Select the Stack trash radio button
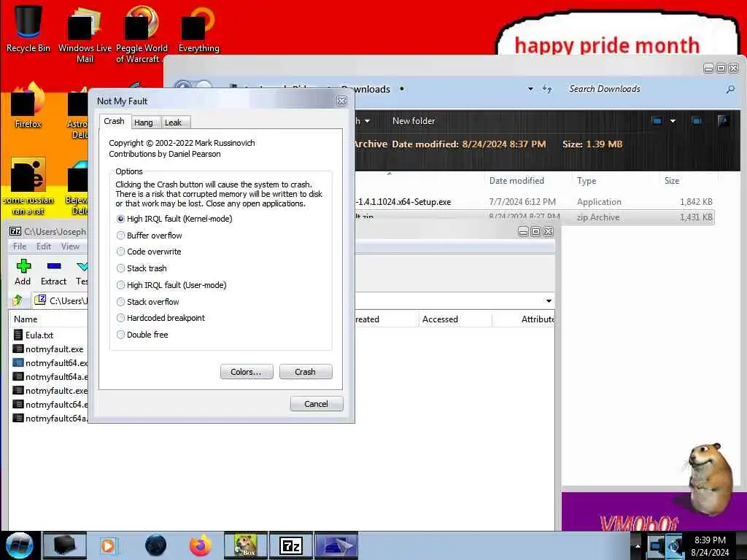 [x=120, y=268]
